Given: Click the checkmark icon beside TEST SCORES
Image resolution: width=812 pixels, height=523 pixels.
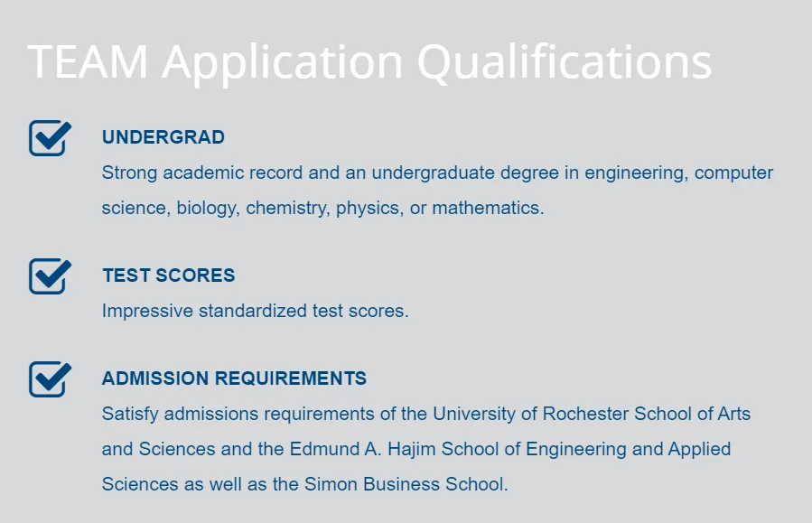Looking at the screenshot, I should point(50,276).
